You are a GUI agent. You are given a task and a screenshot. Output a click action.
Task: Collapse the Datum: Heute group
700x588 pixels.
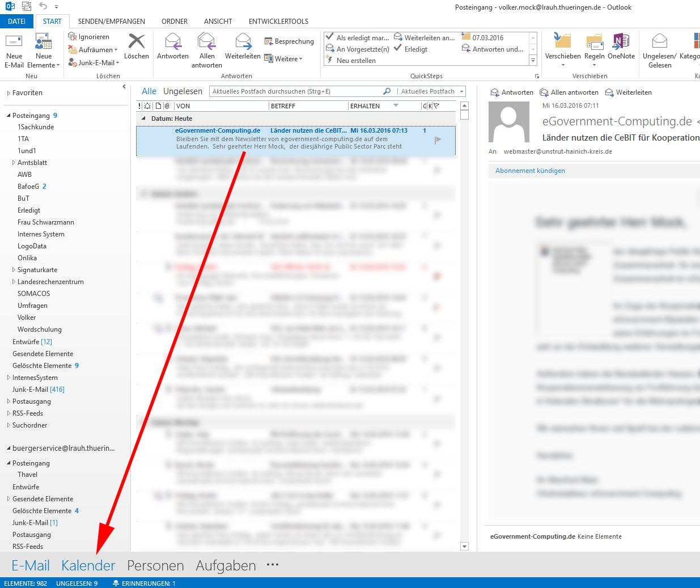point(143,119)
